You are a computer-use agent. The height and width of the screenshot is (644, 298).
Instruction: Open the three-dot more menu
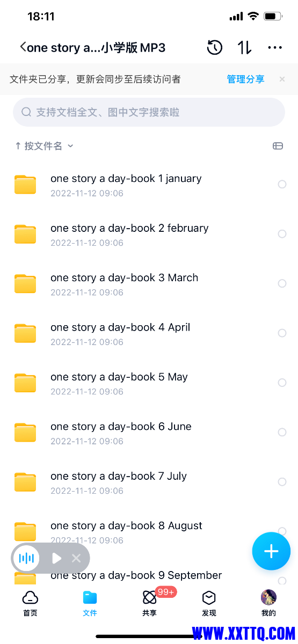pos(275,48)
